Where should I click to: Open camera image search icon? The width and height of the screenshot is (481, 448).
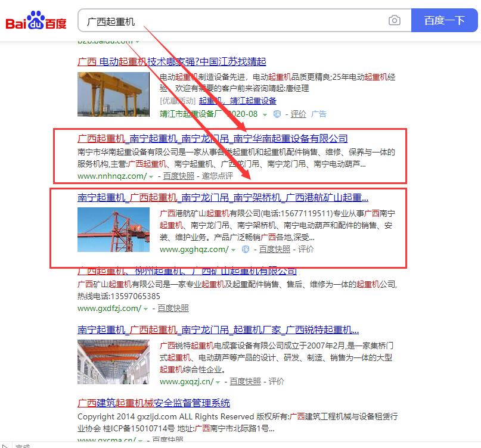(x=394, y=20)
